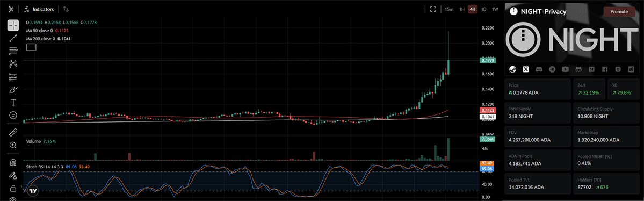Open the NIGHT Medium link
This screenshot has height=201, width=644.
tap(591, 69)
